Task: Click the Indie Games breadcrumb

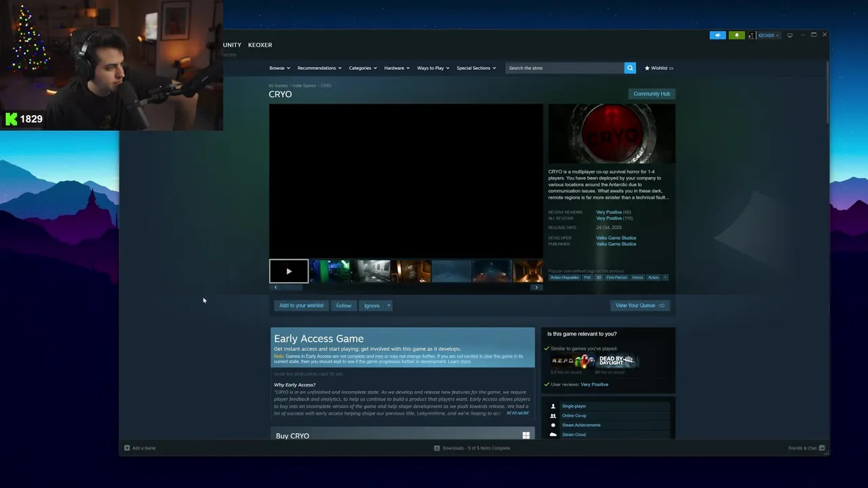Action: pyautogui.click(x=304, y=85)
